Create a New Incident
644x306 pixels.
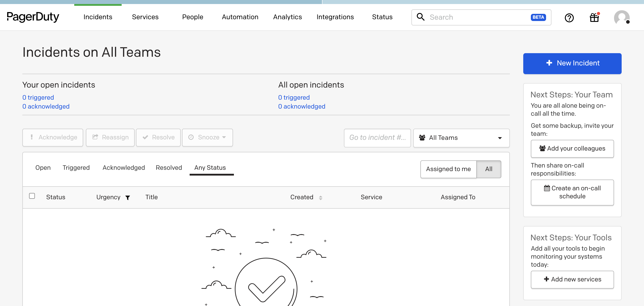tap(572, 63)
